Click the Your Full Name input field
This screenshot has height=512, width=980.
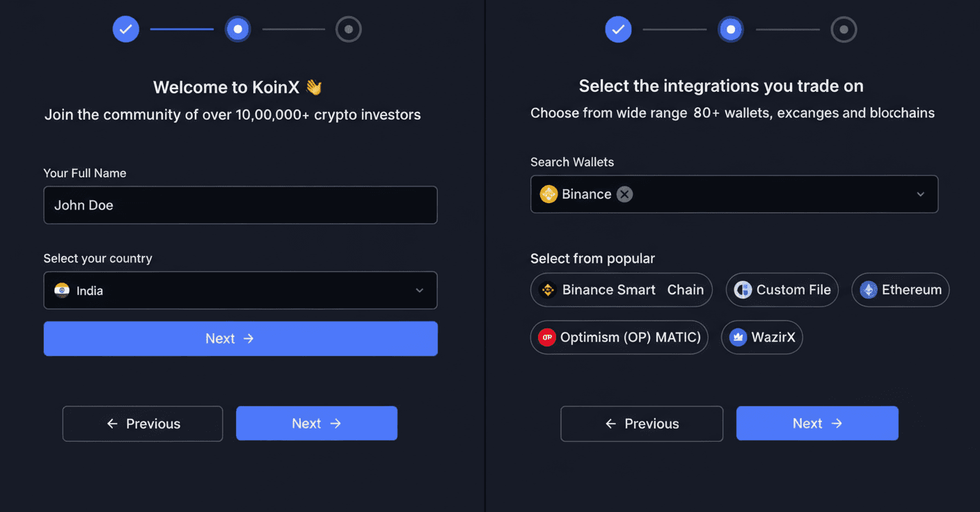[x=240, y=205]
